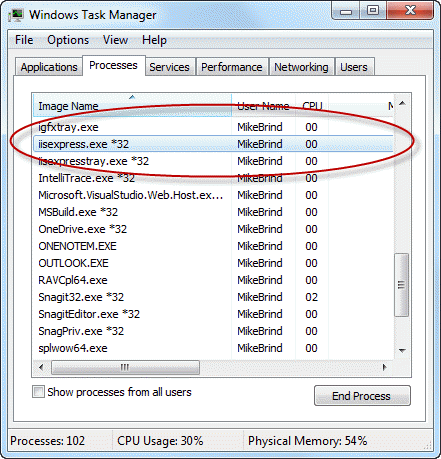This screenshot has height=459, width=441.
Task: Click the Processes: 102 status entry
Action: click(48, 441)
